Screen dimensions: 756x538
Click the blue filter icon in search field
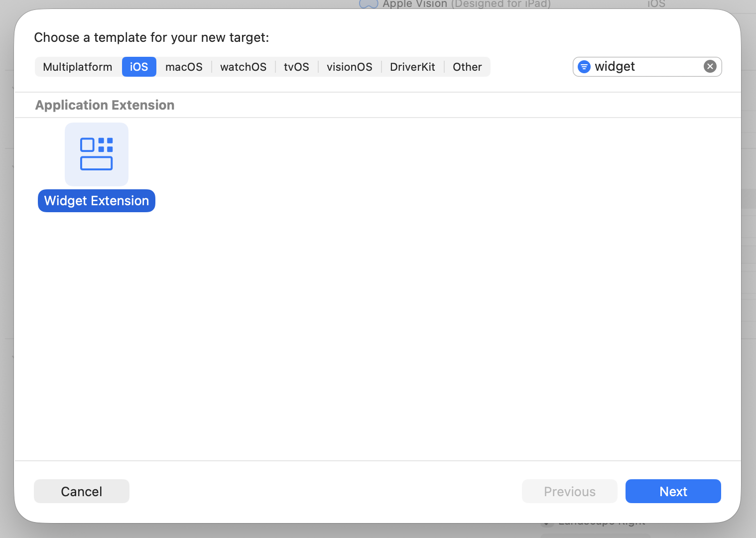[x=583, y=66]
